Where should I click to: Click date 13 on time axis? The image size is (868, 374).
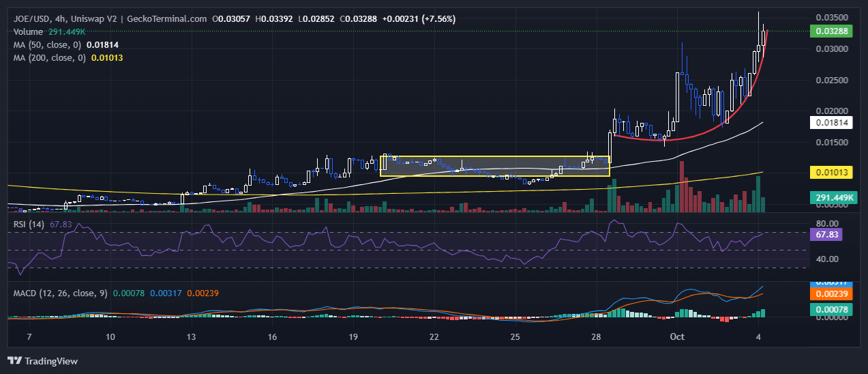click(x=191, y=337)
